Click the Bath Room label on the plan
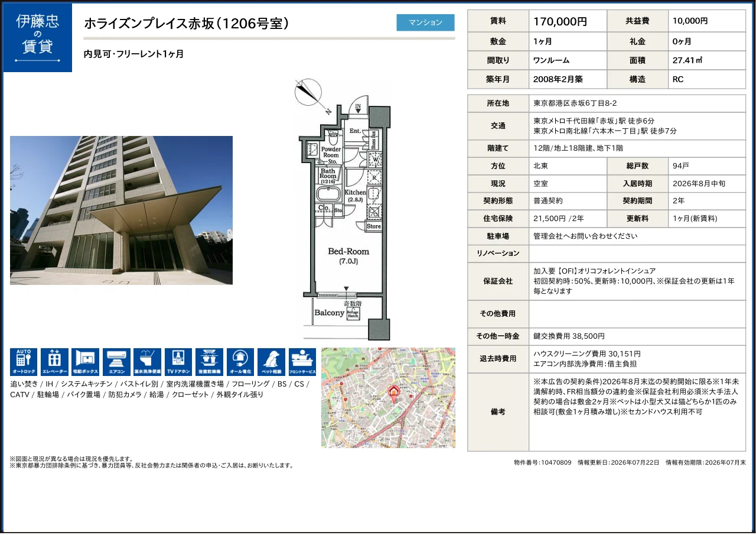 pos(328,176)
